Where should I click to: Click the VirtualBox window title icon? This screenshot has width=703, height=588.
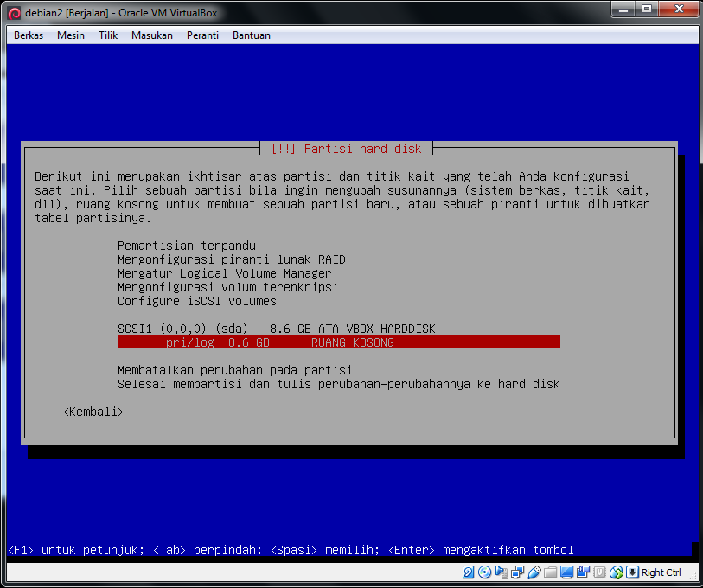click(x=15, y=13)
